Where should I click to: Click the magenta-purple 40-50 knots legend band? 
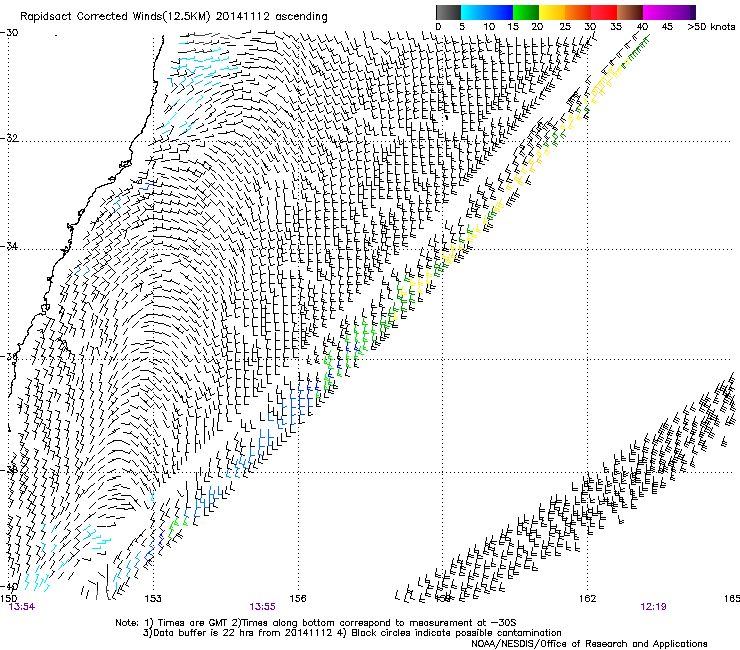tap(669, 12)
